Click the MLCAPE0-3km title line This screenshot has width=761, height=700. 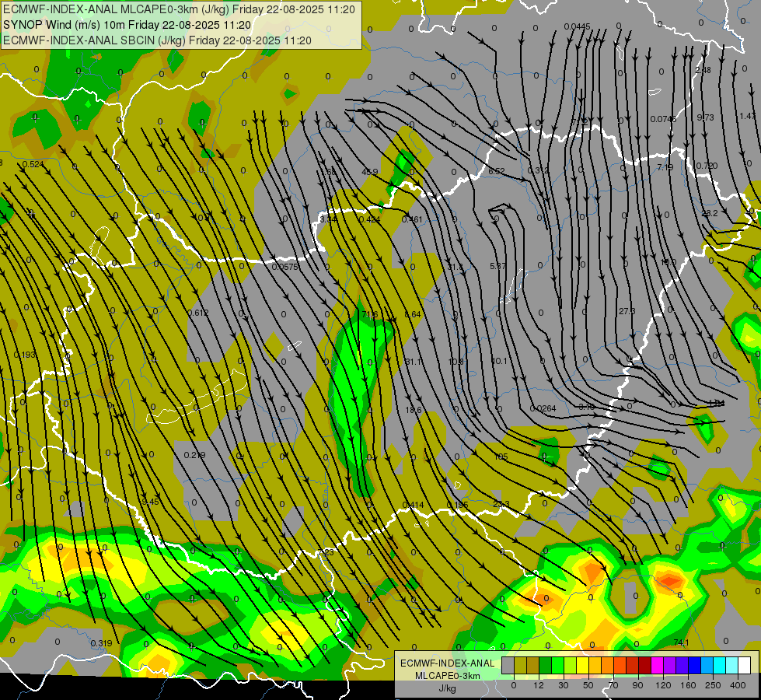click(179, 9)
